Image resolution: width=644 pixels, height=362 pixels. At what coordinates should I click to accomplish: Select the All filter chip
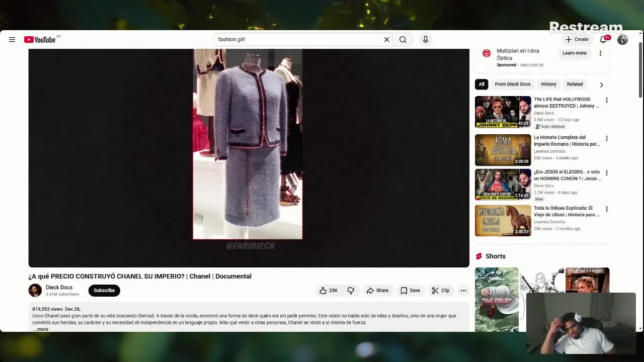(x=481, y=84)
